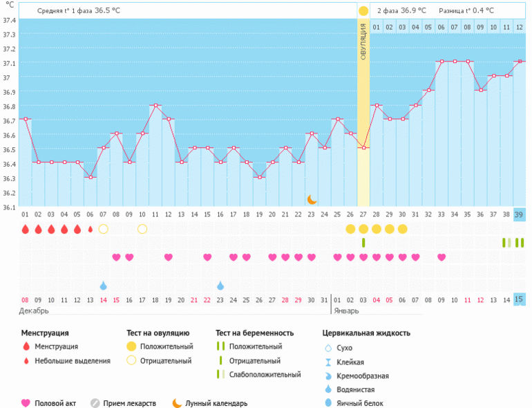
Task: Click the 'Прием лекарств' legend pill icon
Action: pyautogui.click(x=95, y=403)
